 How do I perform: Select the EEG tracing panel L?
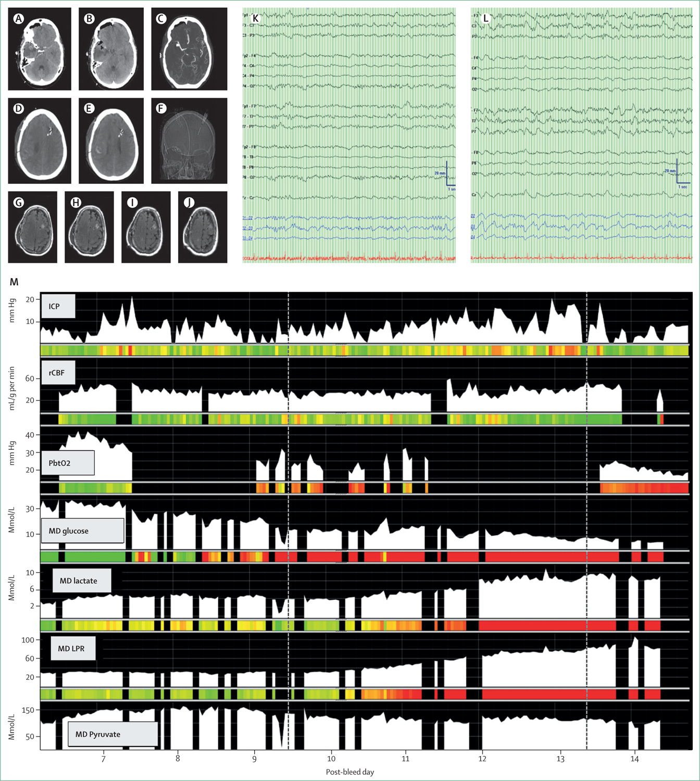pos(582,135)
